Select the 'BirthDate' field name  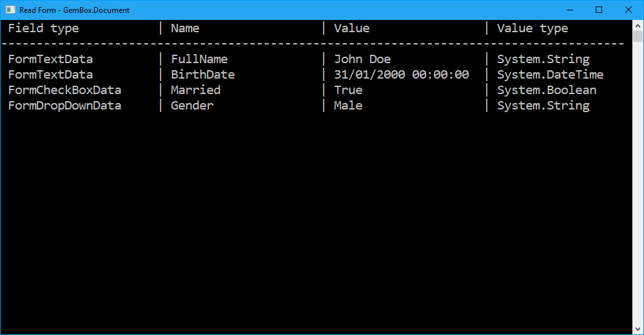point(202,75)
